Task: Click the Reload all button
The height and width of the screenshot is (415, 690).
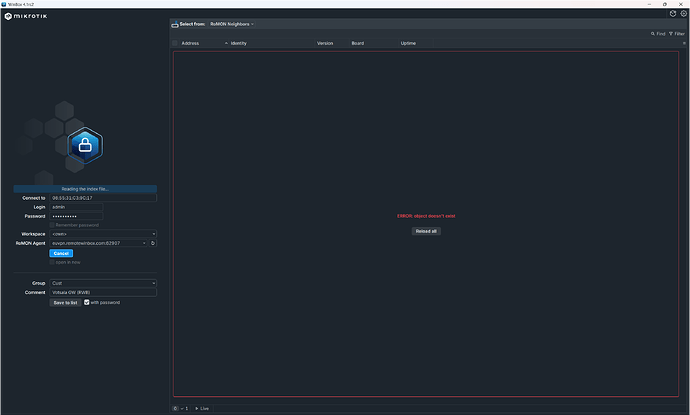Action: 426,231
